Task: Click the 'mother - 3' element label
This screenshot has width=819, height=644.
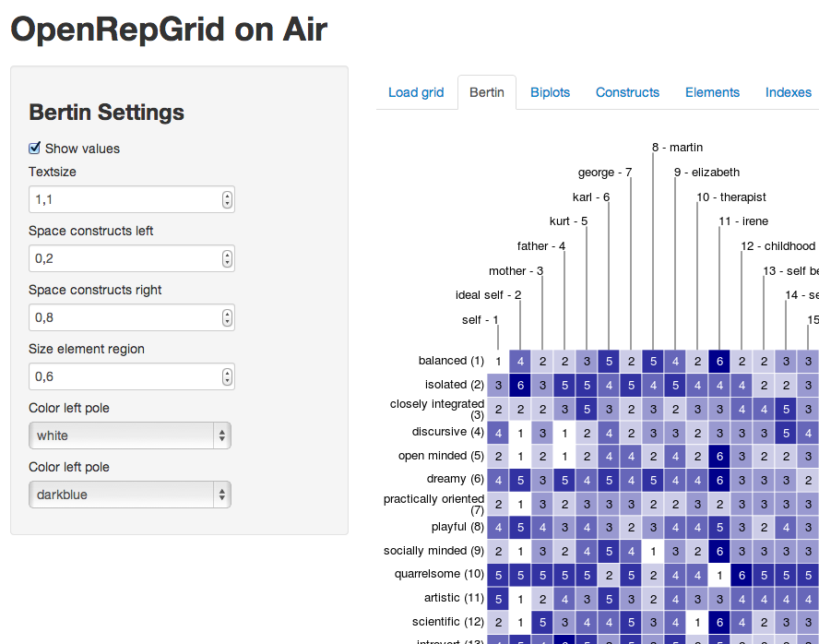Action: point(516,271)
